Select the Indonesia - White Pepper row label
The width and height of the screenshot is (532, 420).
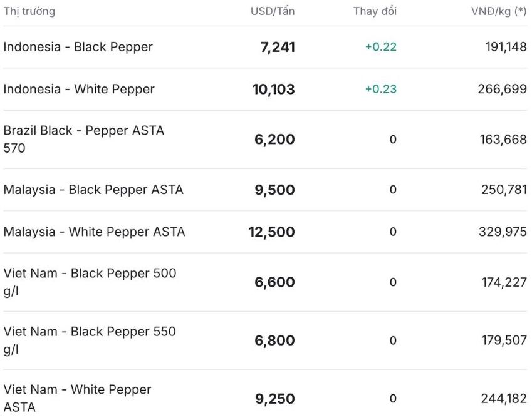(79, 89)
